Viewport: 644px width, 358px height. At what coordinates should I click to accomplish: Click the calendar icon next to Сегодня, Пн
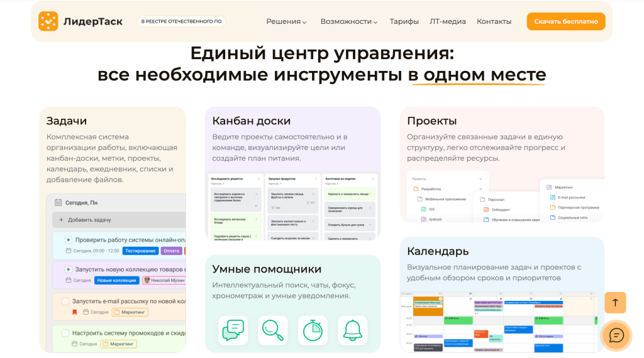(58, 203)
